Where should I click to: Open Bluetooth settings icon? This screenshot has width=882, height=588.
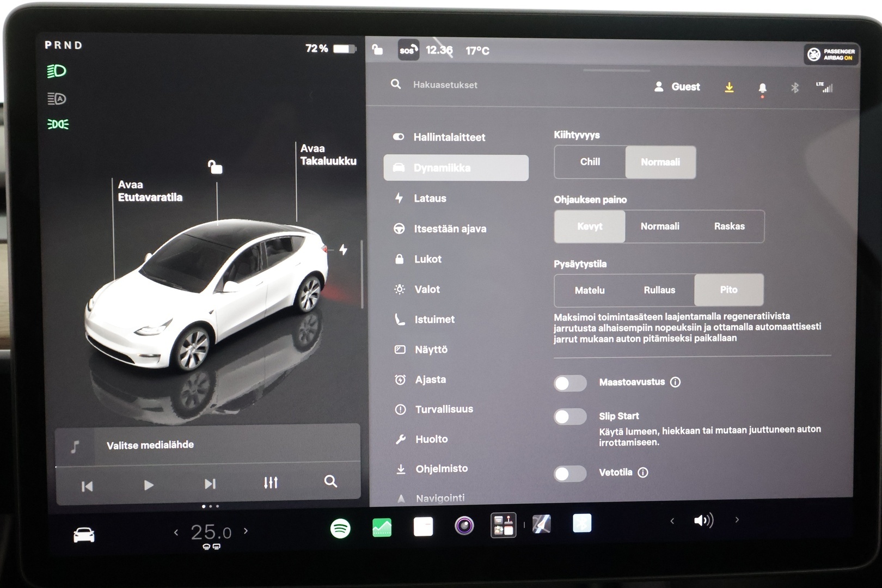click(794, 87)
